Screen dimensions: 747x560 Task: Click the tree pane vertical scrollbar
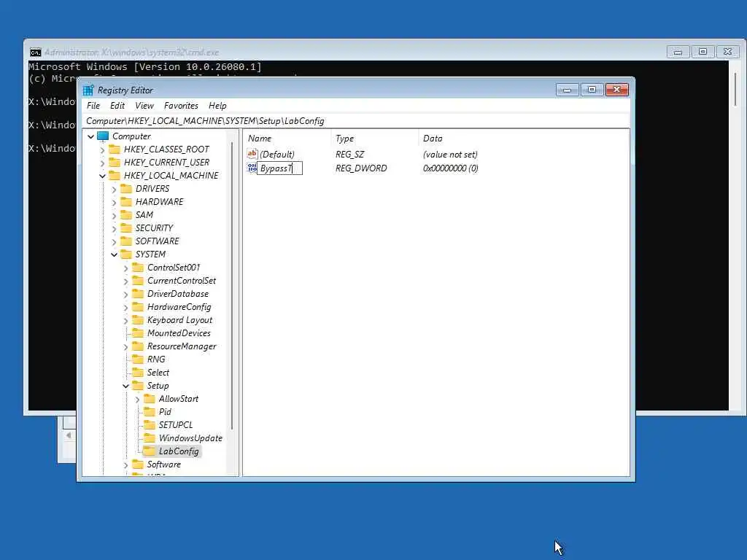(x=232, y=286)
